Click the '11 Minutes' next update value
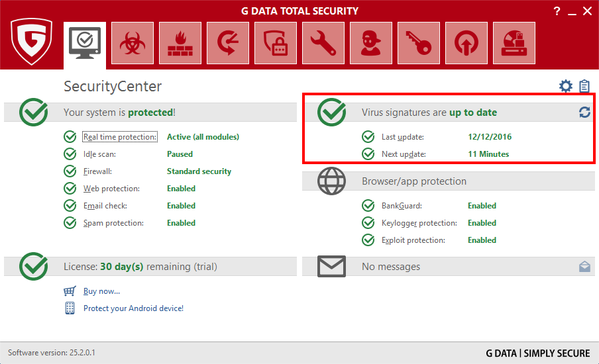Image resolution: width=599 pixels, height=364 pixels. coord(488,154)
